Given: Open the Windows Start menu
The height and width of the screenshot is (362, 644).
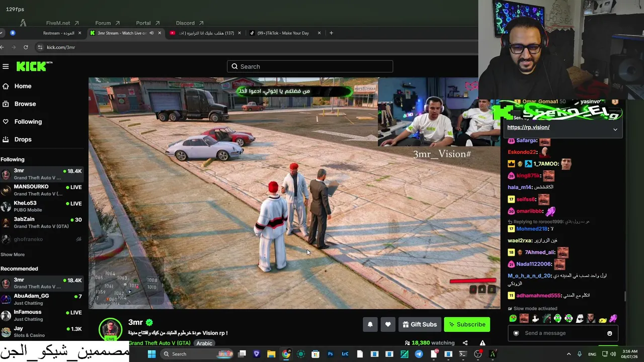Looking at the screenshot, I should pyautogui.click(x=151, y=354).
